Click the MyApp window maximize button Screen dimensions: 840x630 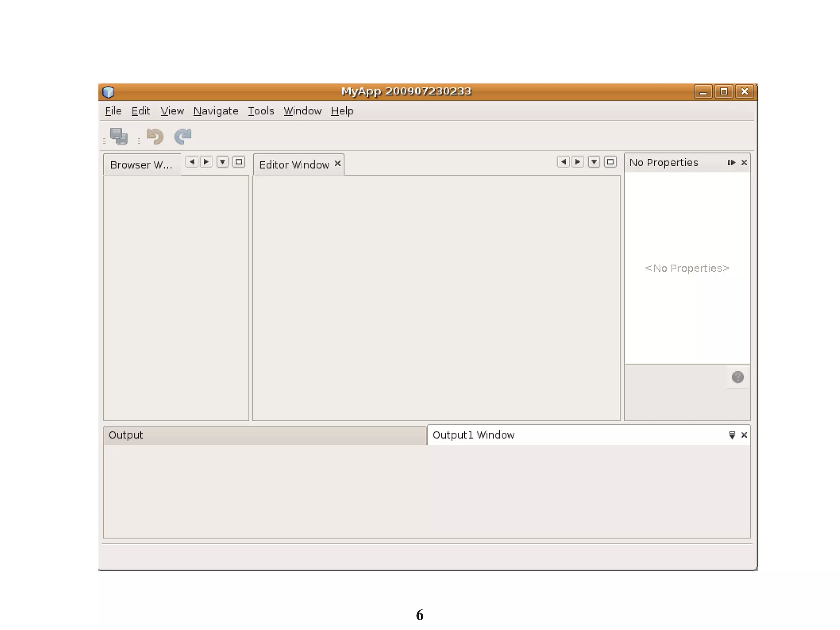point(724,92)
